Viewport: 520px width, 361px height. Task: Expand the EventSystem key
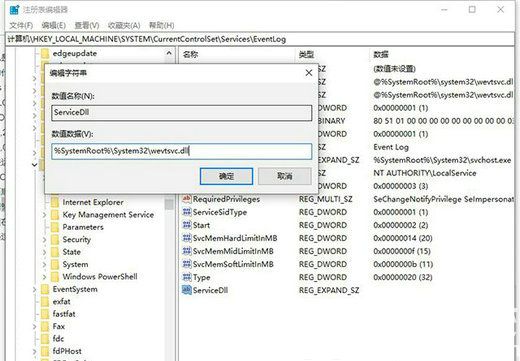point(34,289)
